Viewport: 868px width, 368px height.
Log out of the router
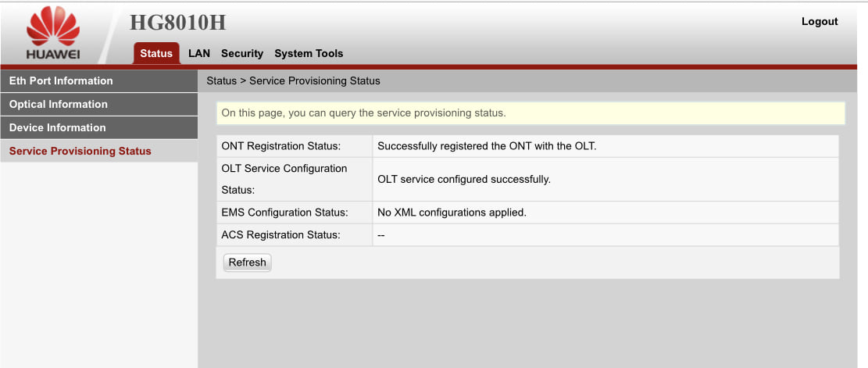tap(819, 22)
